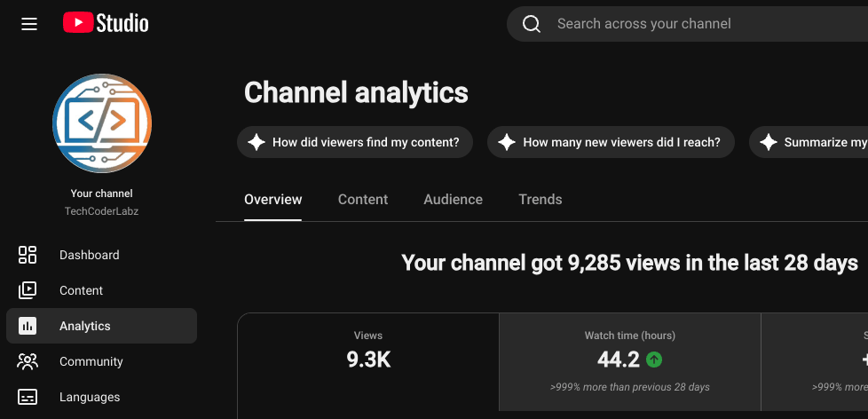Click sparkle icon on Summarize chip
This screenshot has width=868, height=419.
(x=769, y=142)
